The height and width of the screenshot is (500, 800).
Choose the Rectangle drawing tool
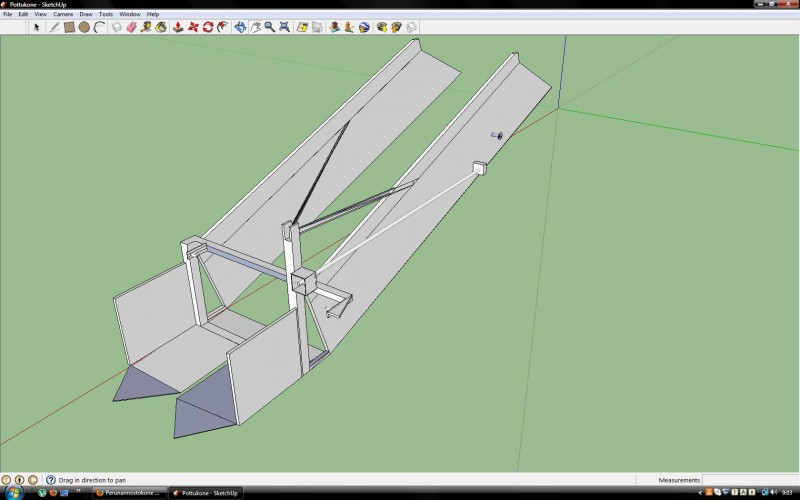69,27
